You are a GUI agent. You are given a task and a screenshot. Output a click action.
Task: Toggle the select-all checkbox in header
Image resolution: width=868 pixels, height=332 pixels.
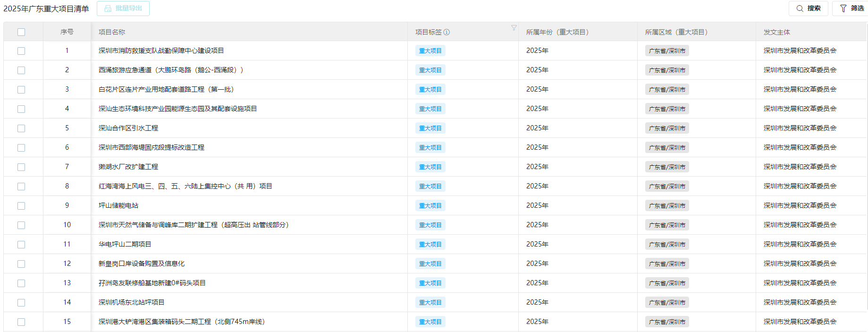click(21, 32)
